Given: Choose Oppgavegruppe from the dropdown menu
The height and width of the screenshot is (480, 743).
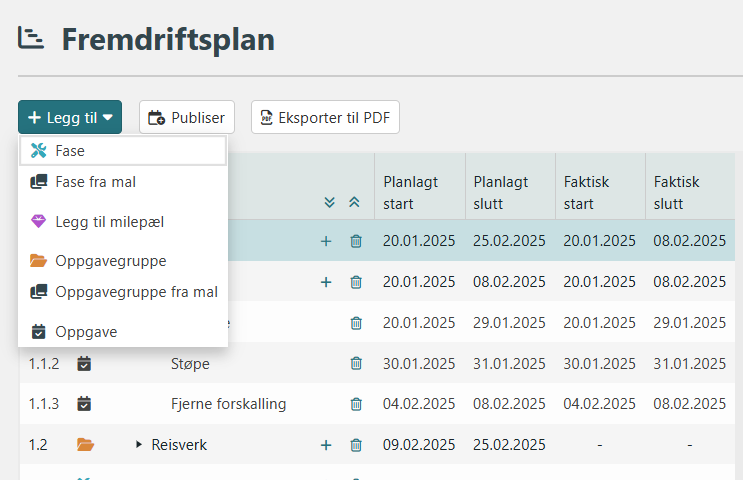Looking at the screenshot, I should coord(110,261).
